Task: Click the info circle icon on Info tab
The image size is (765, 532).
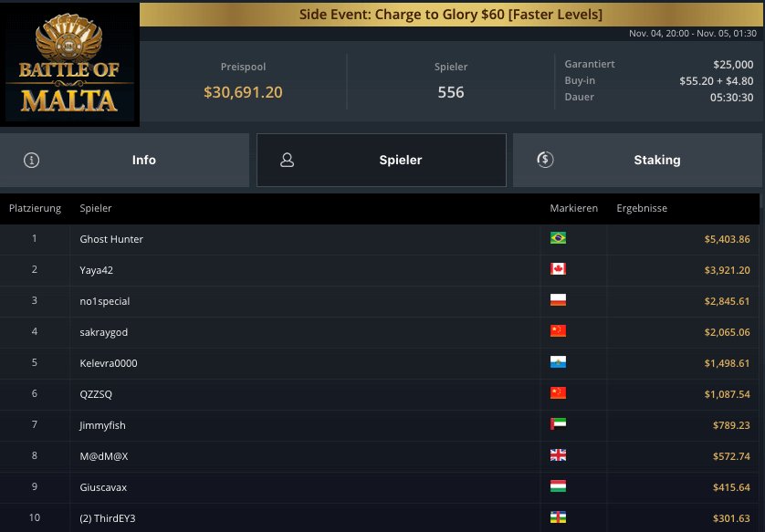Action: [32, 160]
